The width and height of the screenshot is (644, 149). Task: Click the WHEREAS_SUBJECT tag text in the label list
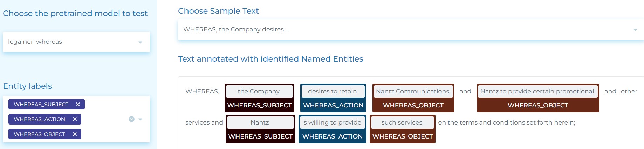41,104
